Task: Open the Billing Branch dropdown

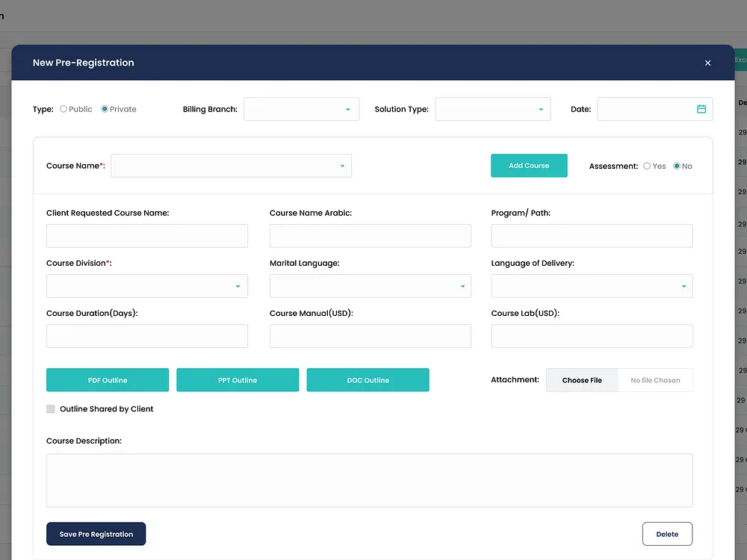Action: (300, 108)
